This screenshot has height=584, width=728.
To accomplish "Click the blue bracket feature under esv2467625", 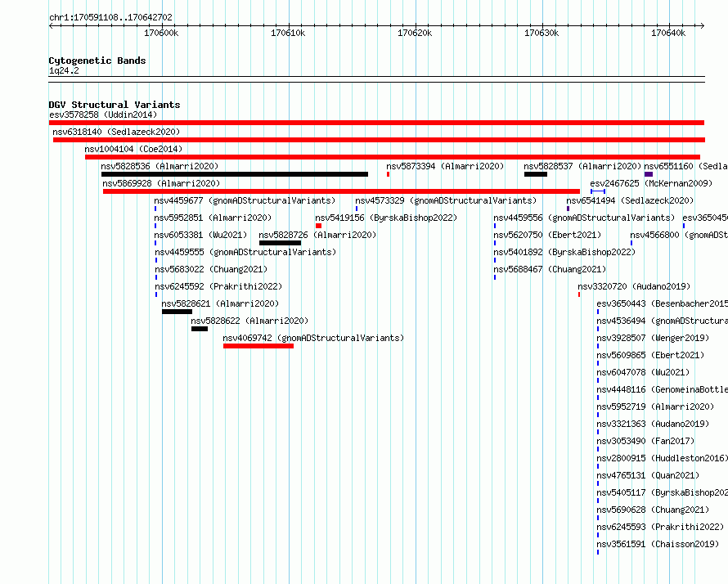I will point(598,191).
